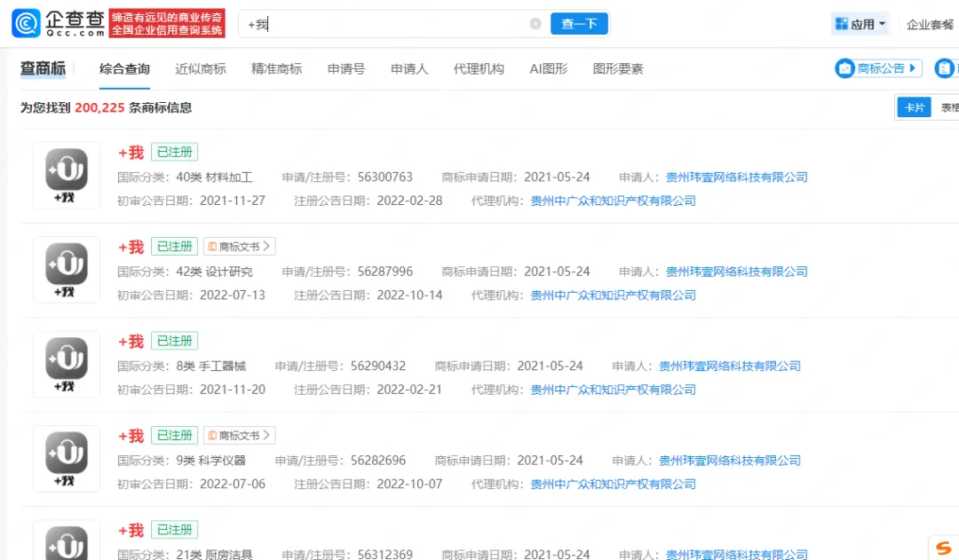Open 商标文书 for the 9类 科学仪器 entry
This screenshot has width=959, height=560.
click(239, 435)
